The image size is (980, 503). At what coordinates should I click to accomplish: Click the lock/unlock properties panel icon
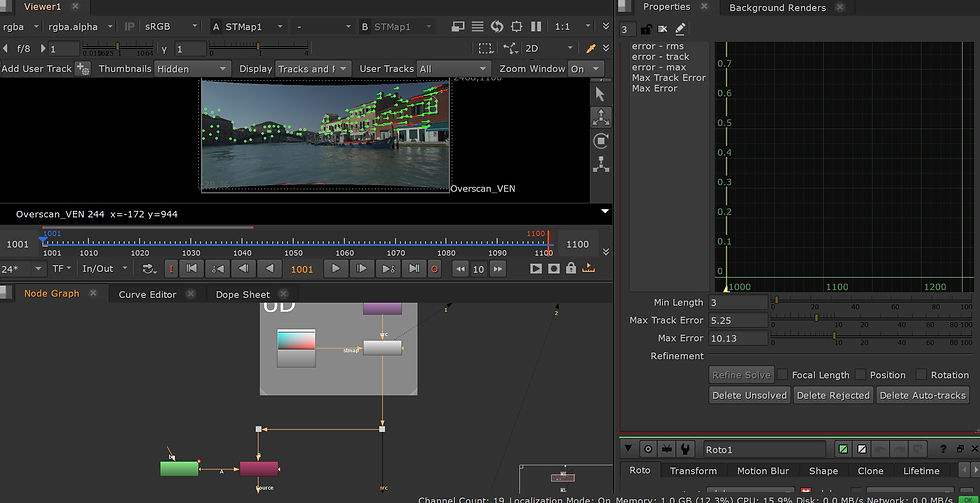click(646, 29)
